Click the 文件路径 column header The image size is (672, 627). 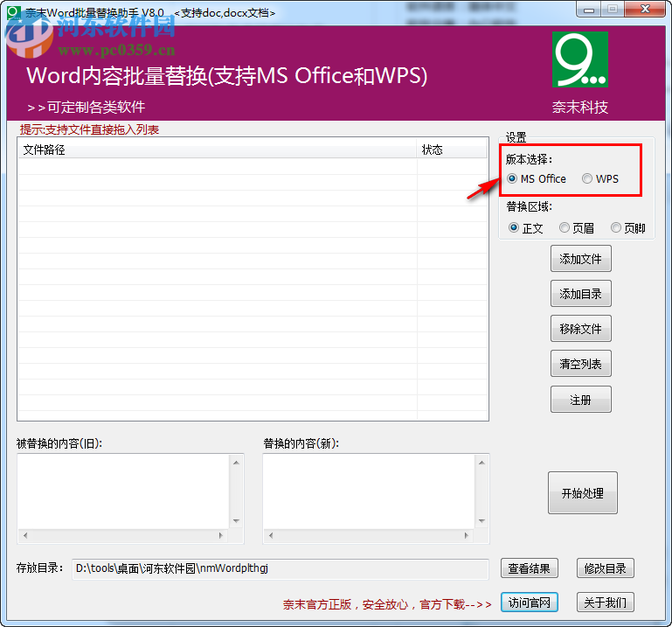point(218,150)
